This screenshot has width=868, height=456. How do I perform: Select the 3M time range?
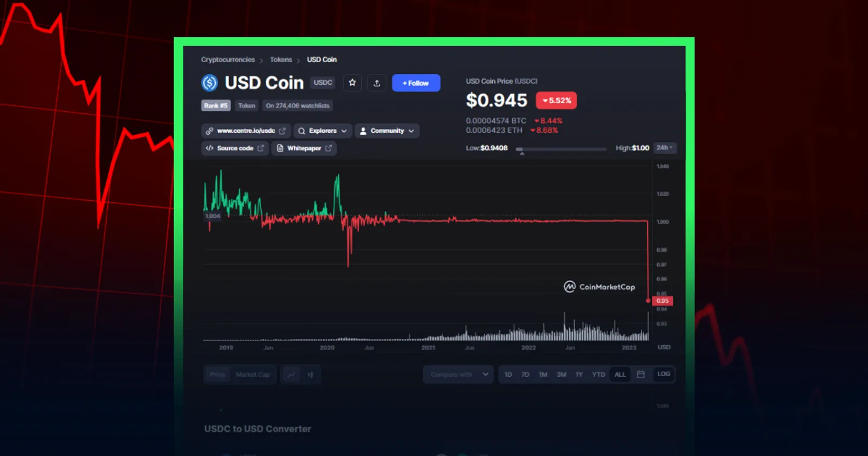click(x=561, y=374)
